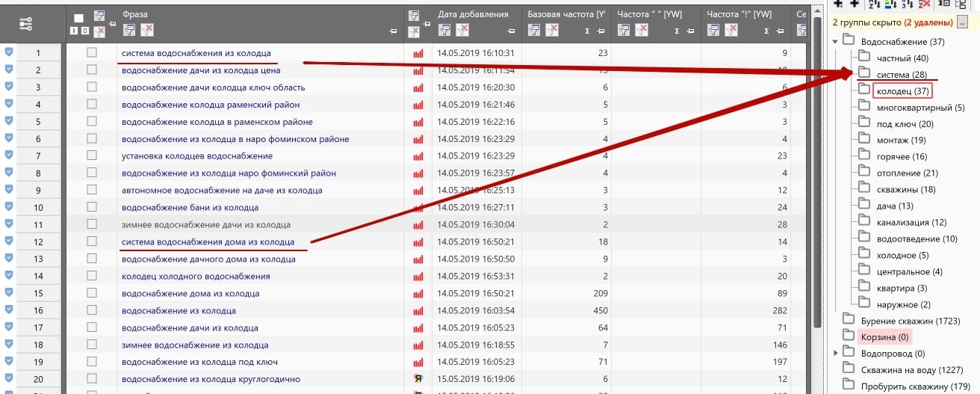The image size is (980, 394).
Task: Click the ellipsis button beside hidden groups notice
Action: click(962, 22)
